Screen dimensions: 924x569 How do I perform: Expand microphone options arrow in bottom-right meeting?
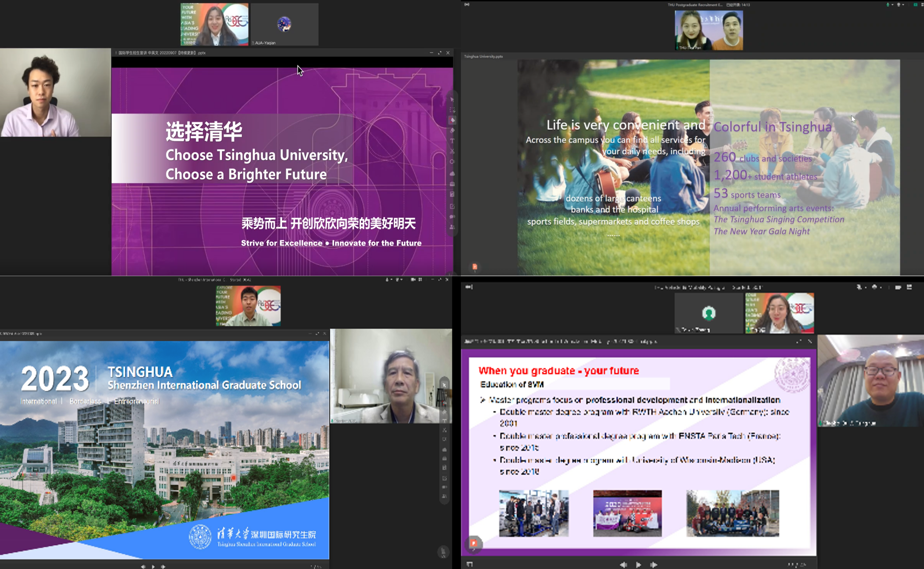(865, 288)
